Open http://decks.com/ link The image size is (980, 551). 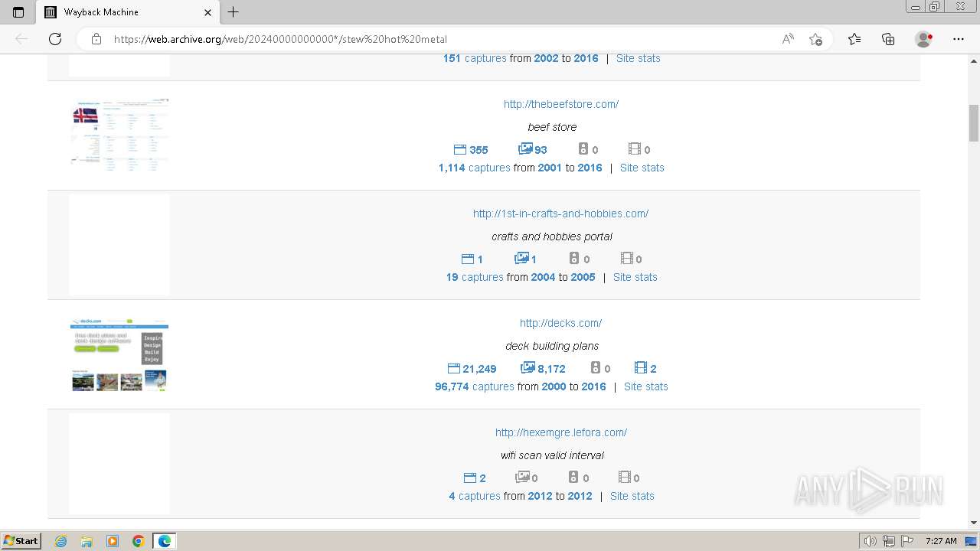coord(560,323)
